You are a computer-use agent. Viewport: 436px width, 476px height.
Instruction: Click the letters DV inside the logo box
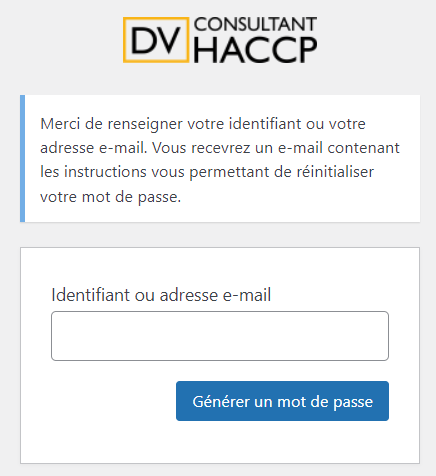tap(156, 40)
